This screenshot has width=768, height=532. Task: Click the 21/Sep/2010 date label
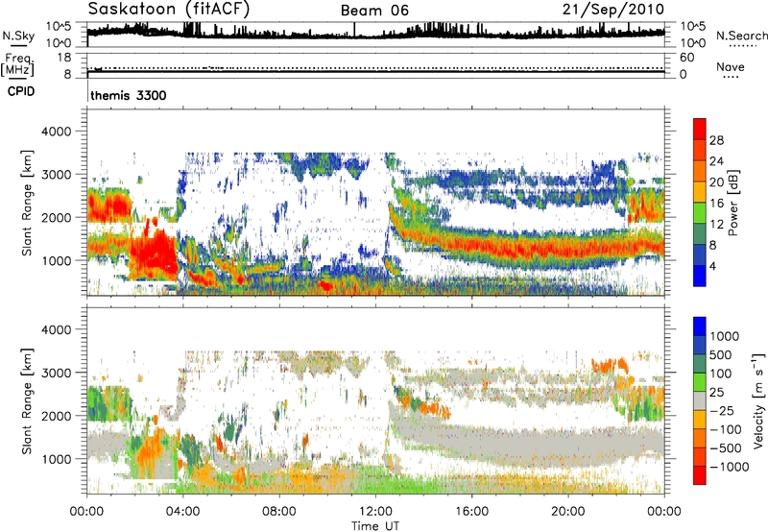pos(613,10)
